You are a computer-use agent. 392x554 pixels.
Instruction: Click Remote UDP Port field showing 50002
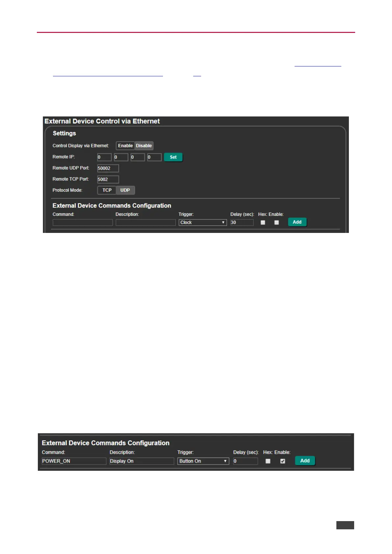[x=108, y=168]
